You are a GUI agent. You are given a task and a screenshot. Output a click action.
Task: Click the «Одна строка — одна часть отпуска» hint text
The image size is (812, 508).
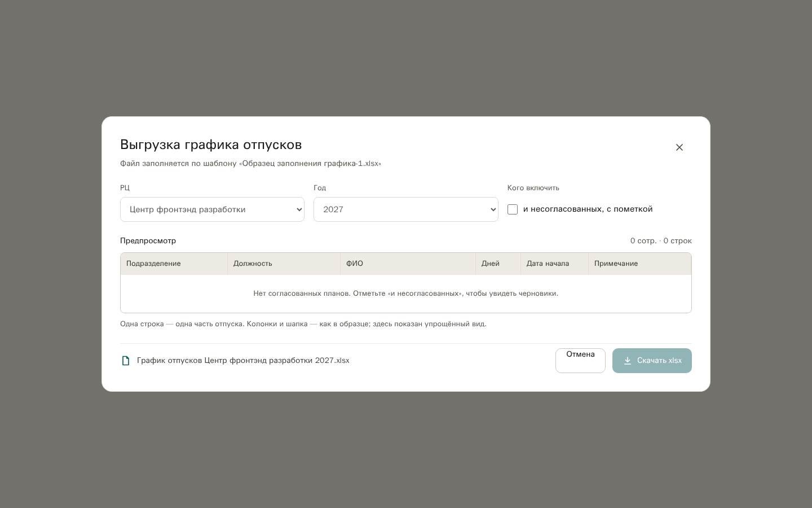(303, 324)
